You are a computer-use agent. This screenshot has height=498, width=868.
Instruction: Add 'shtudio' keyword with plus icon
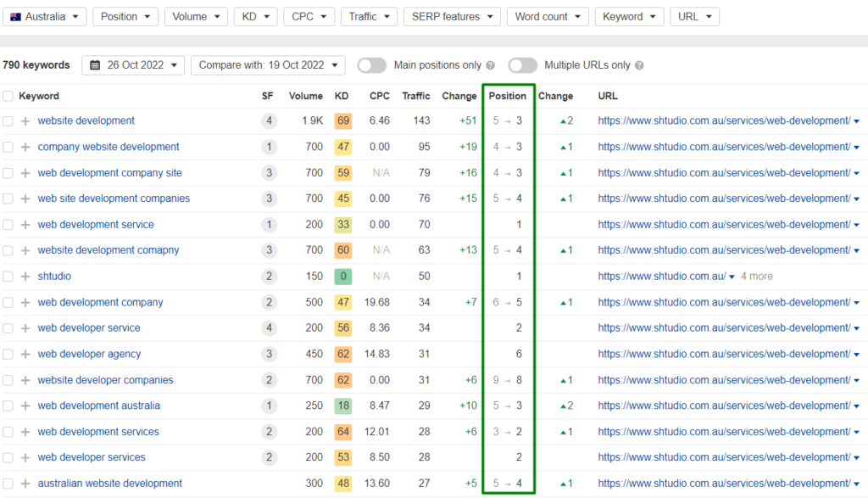pos(25,276)
